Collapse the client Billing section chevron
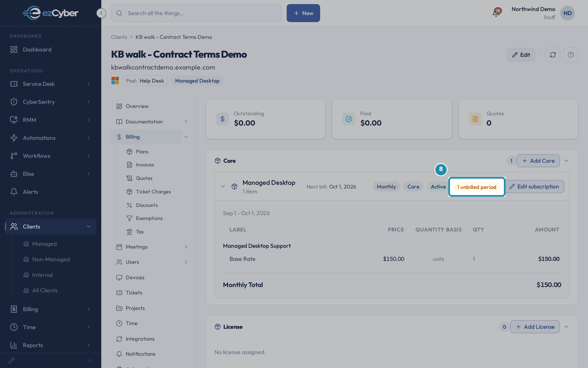This screenshot has height=368, width=588. click(x=186, y=137)
